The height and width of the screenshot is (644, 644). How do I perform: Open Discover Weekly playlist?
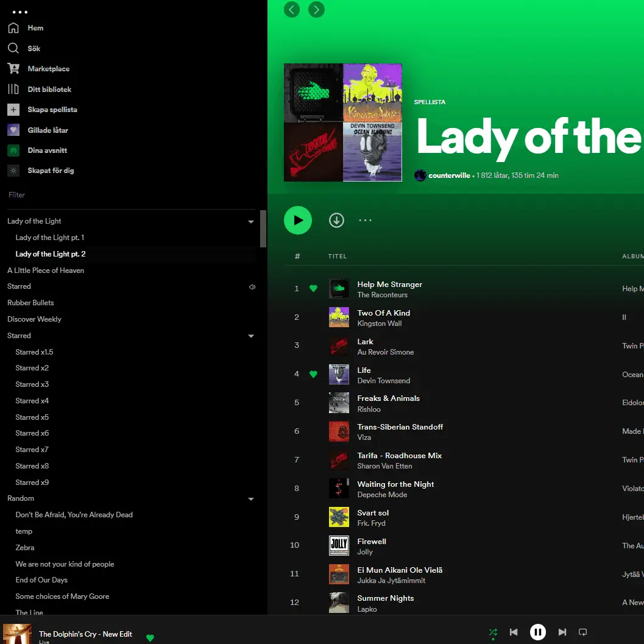[x=34, y=319]
